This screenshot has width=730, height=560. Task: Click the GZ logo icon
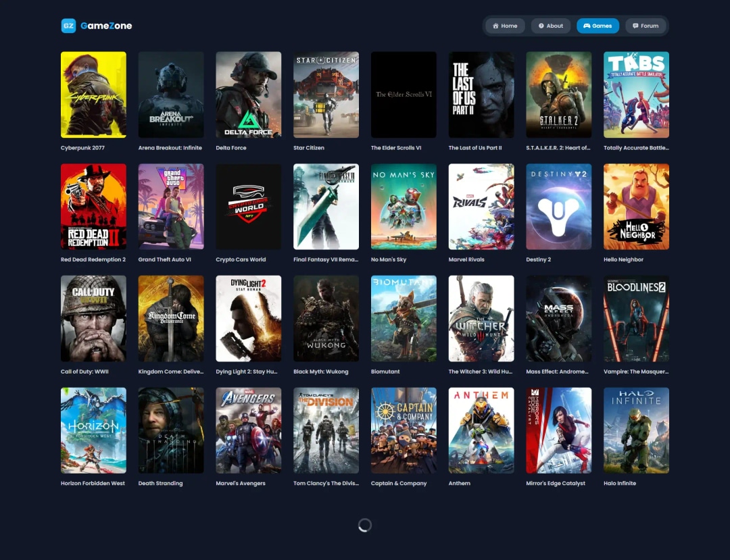pos(68,26)
